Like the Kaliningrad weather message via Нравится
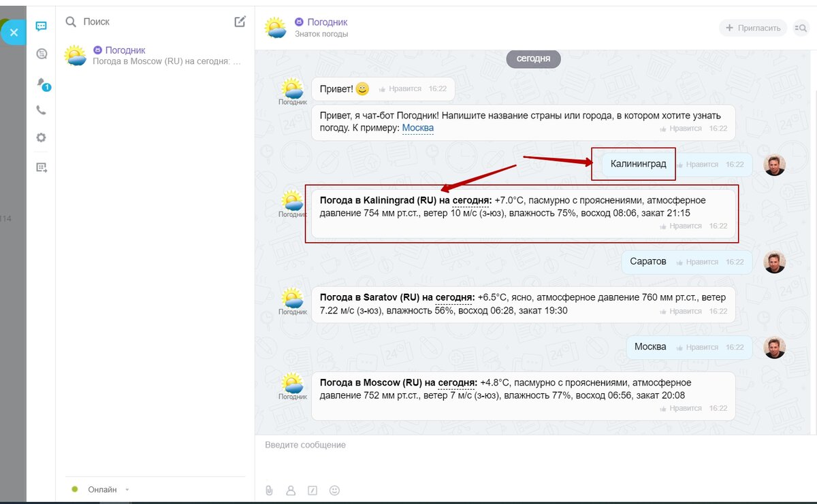The height and width of the screenshot is (504, 817). (x=681, y=226)
